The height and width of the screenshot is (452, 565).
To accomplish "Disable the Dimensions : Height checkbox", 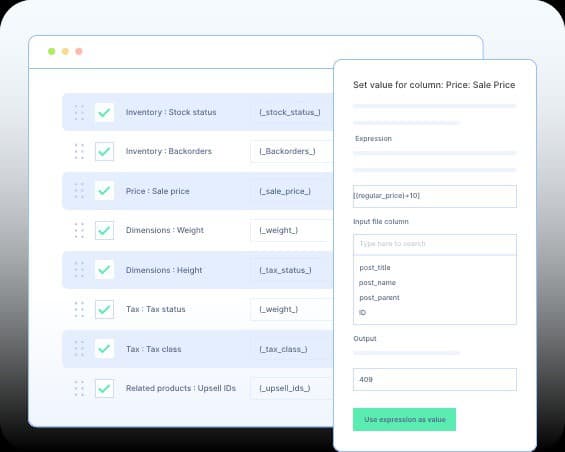I will pyautogui.click(x=104, y=270).
